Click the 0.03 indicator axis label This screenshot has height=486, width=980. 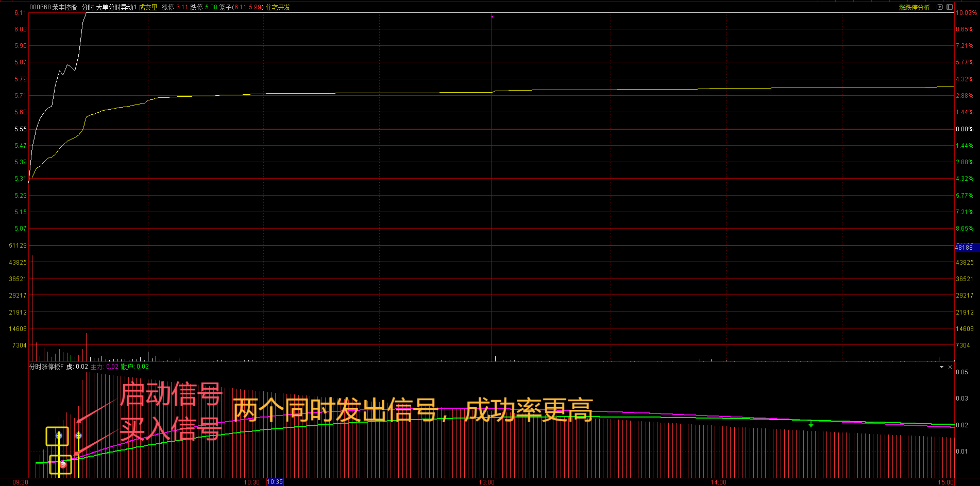tap(962, 398)
